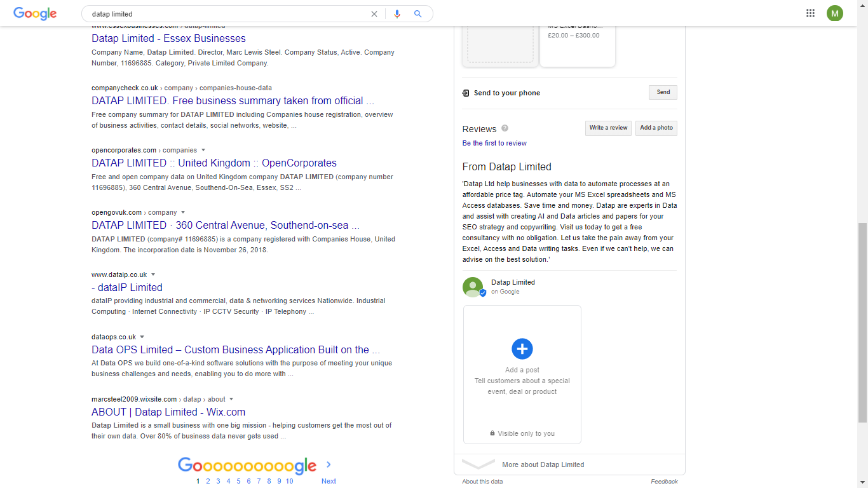Click the Send to your phone icon
Image resolution: width=868 pixels, height=488 pixels.
tap(466, 93)
